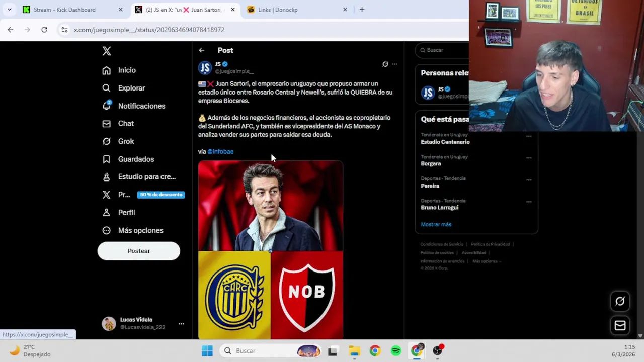The height and width of the screenshot is (362, 644).
Task: Click the Postear button
Action: [x=138, y=251]
